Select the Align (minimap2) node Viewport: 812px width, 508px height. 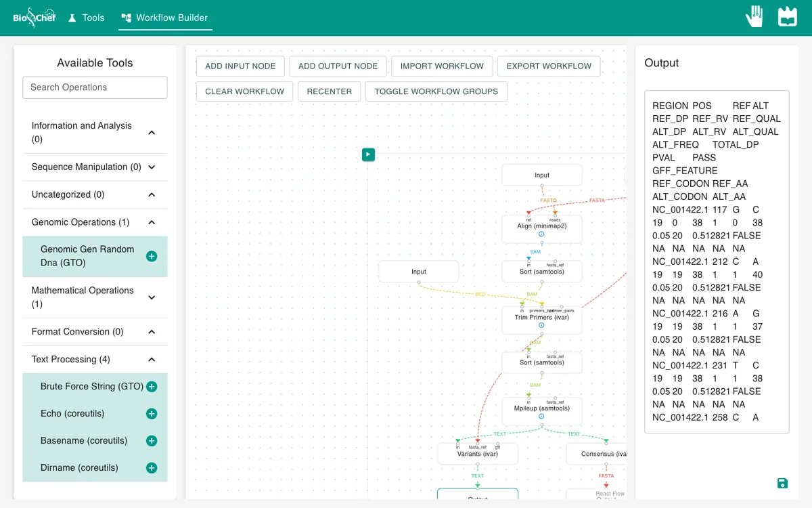[542, 229]
